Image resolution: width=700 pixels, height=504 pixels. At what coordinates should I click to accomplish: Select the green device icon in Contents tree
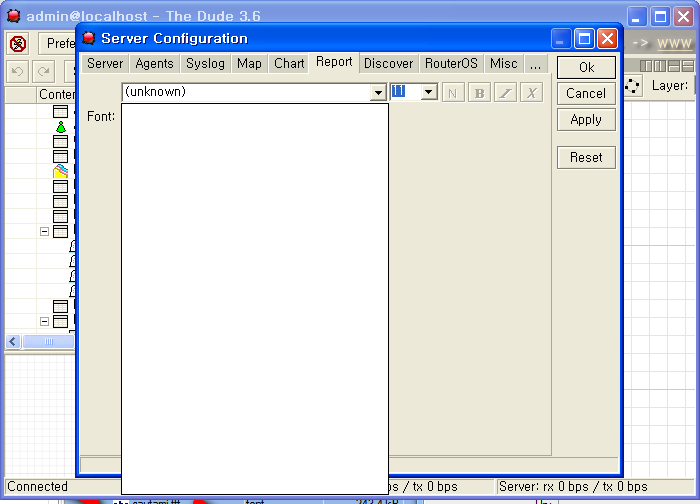(x=61, y=127)
